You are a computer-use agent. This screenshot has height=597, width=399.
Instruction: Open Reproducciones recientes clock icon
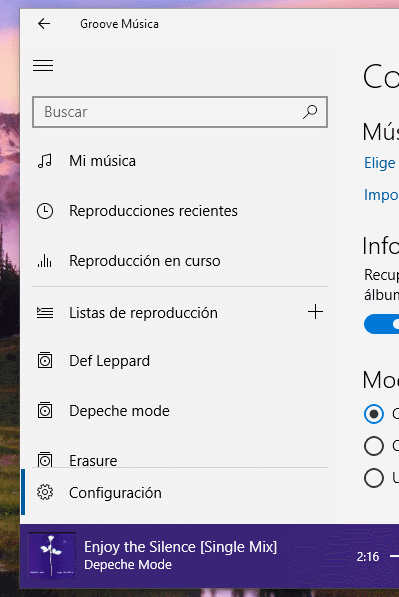tap(45, 211)
